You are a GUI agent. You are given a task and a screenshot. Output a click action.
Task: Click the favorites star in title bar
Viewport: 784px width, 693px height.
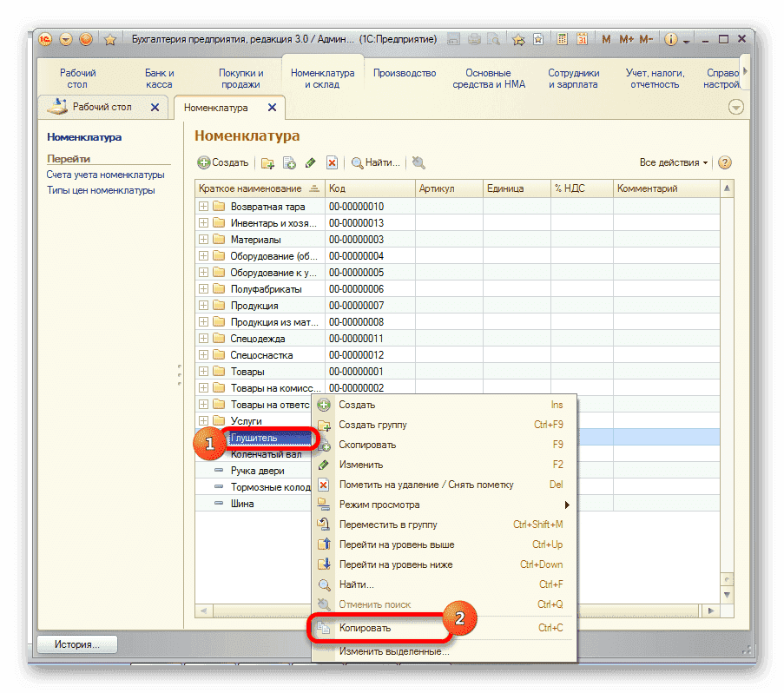coord(110,39)
